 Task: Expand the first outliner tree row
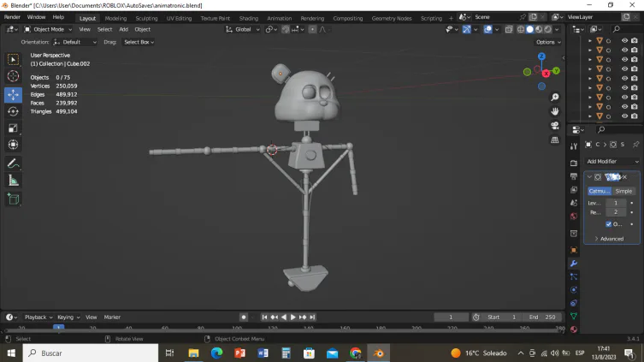pos(590,41)
